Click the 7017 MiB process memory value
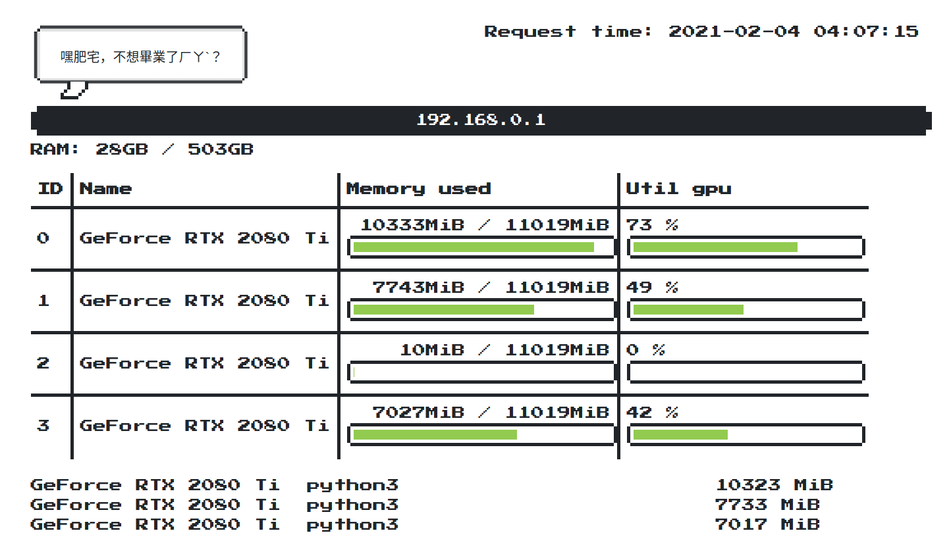 tap(768, 524)
